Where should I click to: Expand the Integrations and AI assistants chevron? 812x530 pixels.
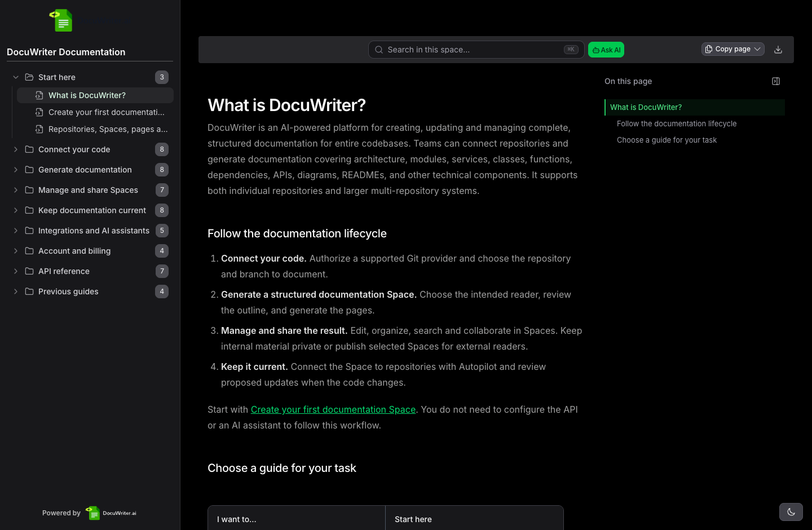[16, 231]
